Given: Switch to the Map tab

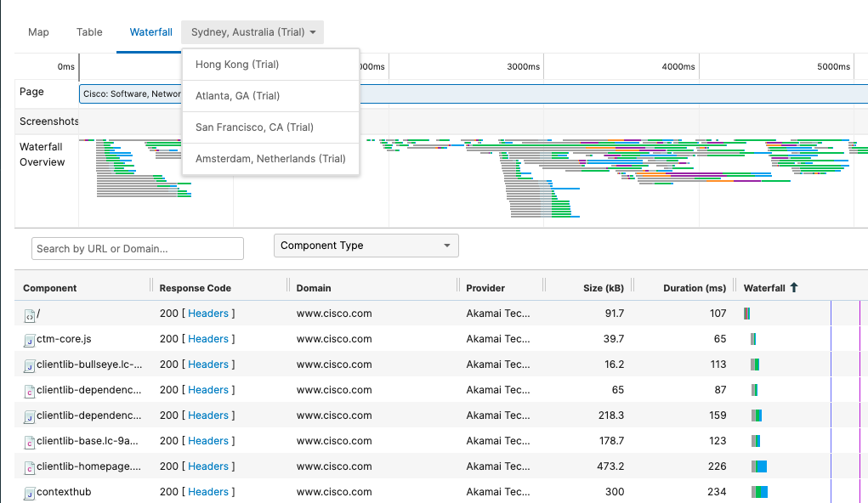Looking at the screenshot, I should click(x=38, y=32).
